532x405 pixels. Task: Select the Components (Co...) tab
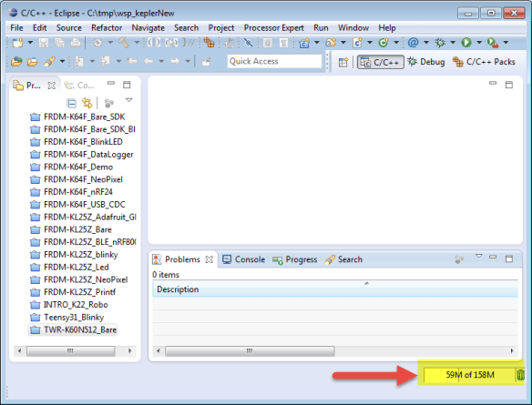click(x=79, y=86)
